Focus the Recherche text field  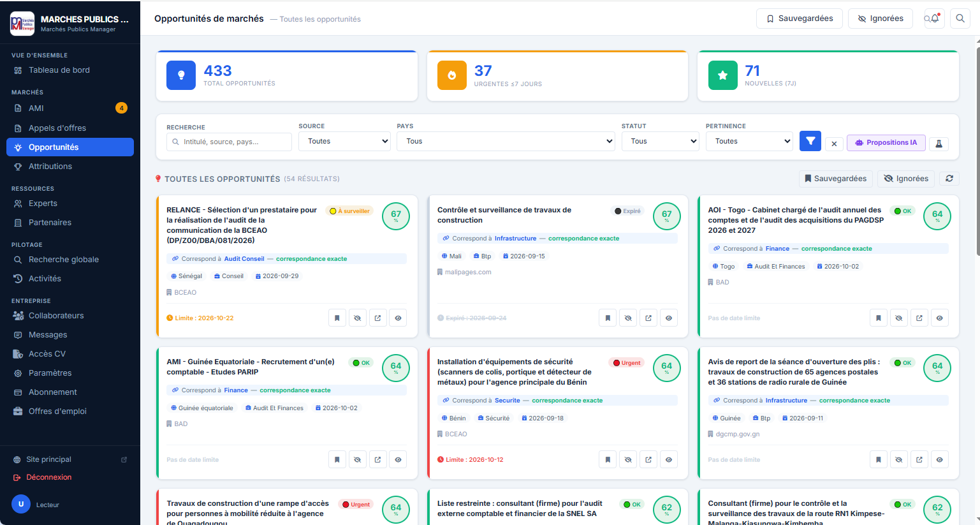[x=229, y=142]
